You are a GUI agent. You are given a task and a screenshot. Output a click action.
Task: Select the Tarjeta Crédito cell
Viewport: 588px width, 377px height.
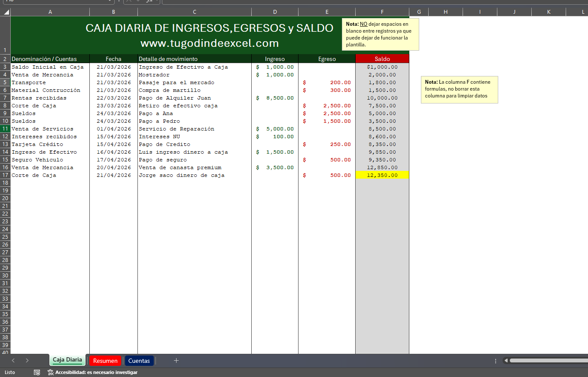coord(50,144)
